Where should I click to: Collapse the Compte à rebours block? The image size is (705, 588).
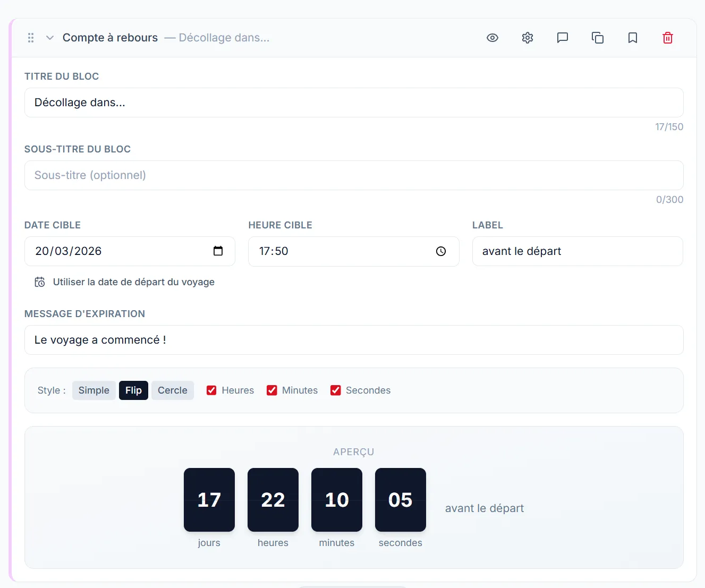[50, 38]
